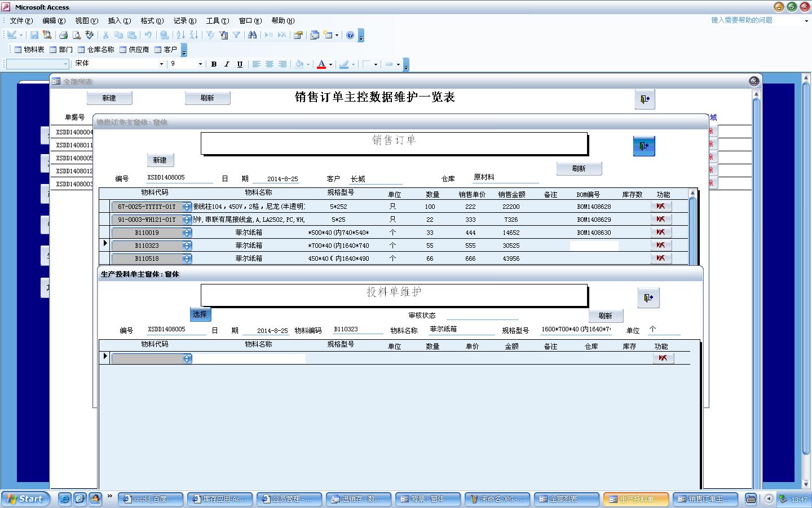
Task: Open font size 9 dropdown
Action: [x=200, y=64]
